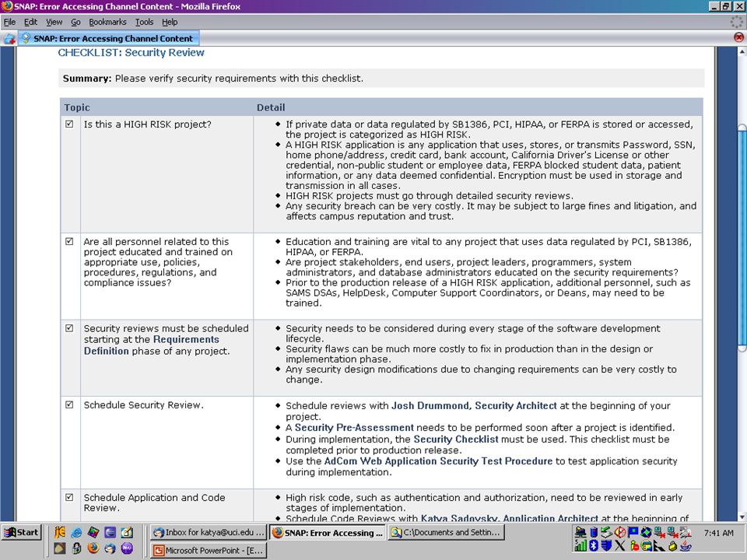Click the messenger buddy tray icon

click(635, 546)
